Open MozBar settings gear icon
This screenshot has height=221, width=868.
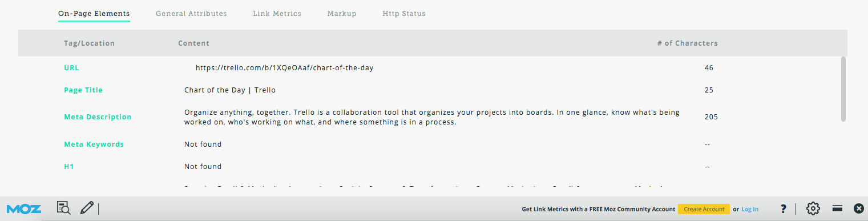click(x=813, y=208)
